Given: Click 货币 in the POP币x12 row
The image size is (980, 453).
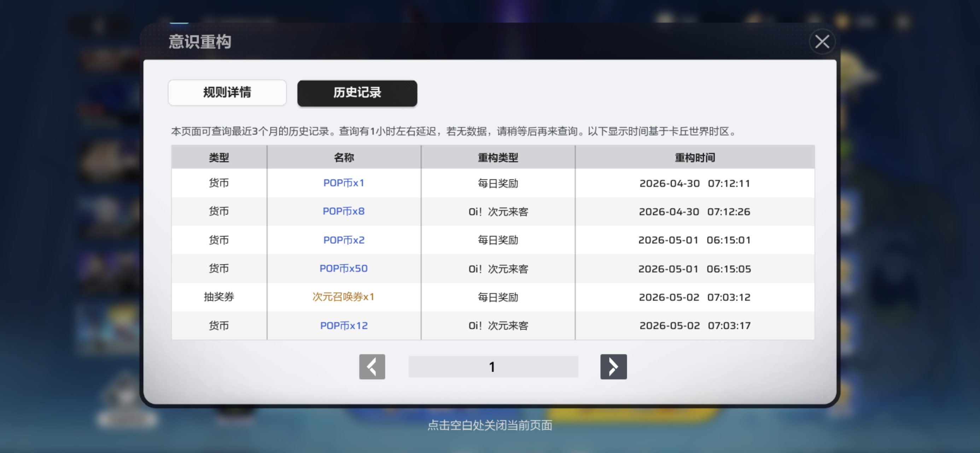Looking at the screenshot, I should coord(219,325).
